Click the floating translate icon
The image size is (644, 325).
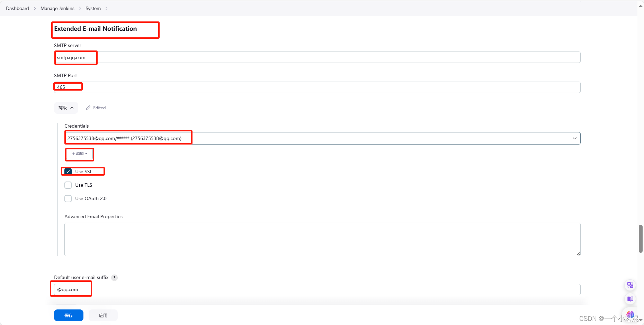tap(630, 285)
